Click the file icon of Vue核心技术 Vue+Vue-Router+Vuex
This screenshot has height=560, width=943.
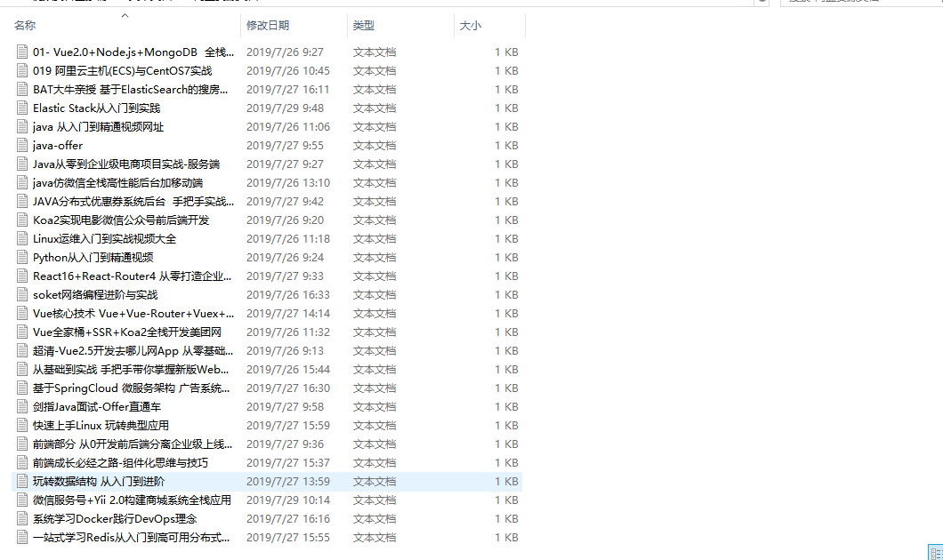[22, 313]
